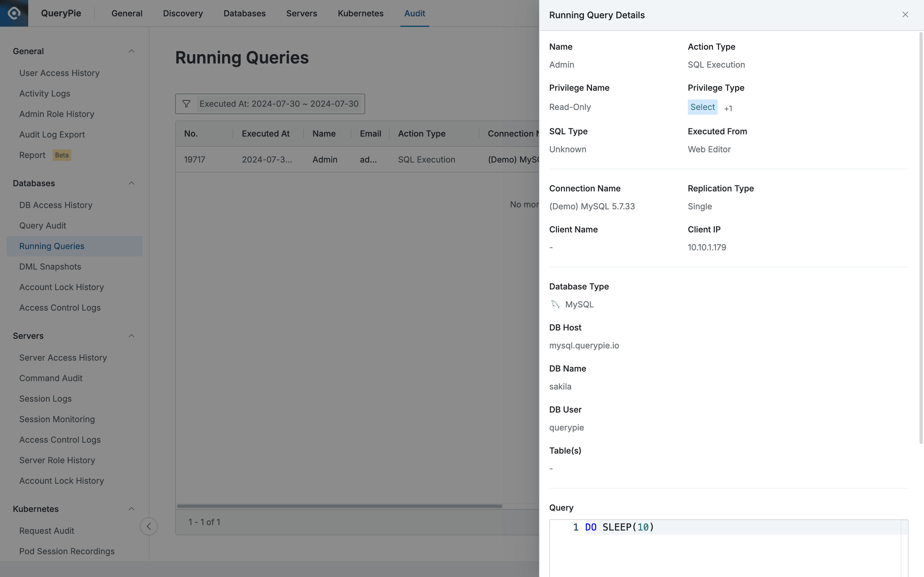
Task: Collapse the Databases sidebar section
Action: coord(131,183)
